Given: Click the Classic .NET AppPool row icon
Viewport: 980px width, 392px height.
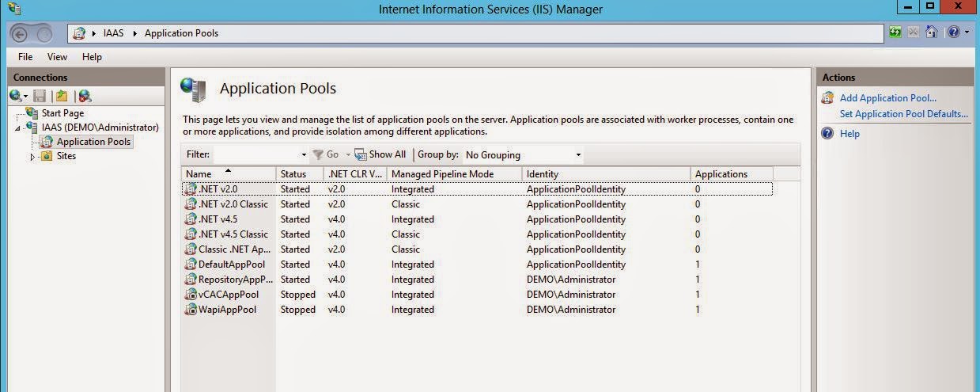Looking at the screenshot, I should click(x=190, y=249).
